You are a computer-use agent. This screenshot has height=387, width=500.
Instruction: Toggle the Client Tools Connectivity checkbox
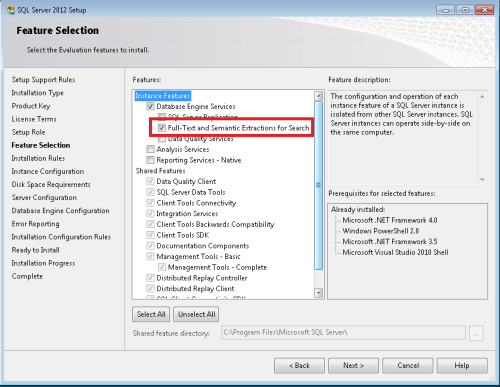pos(150,203)
